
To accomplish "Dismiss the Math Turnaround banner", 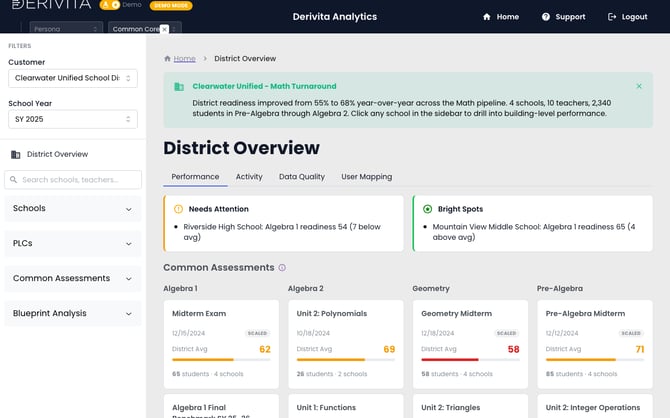I will (x=639, y=86).
